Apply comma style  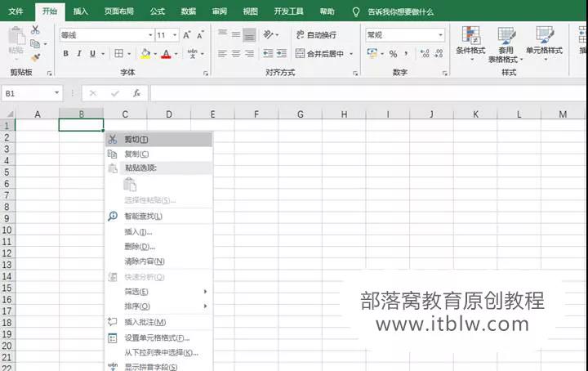click(x=406, y=54)
